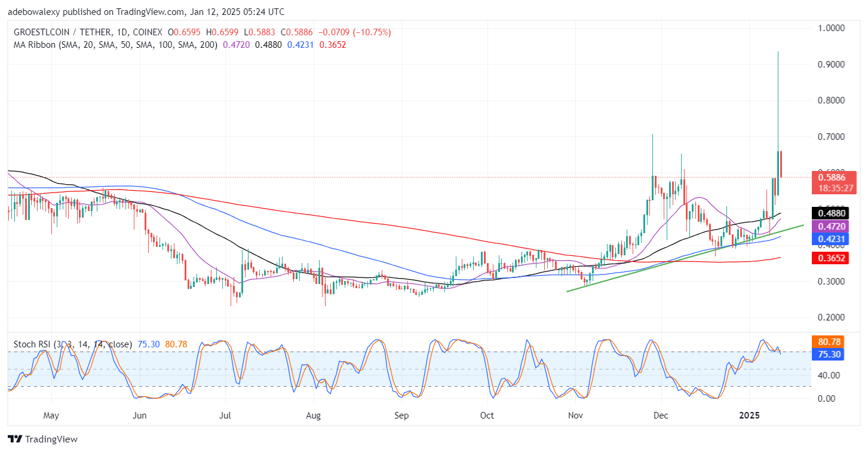Click the 0.8000 price axis label
Image resolution: width=868 pixels, height=452 pixels.
[832, 100]
